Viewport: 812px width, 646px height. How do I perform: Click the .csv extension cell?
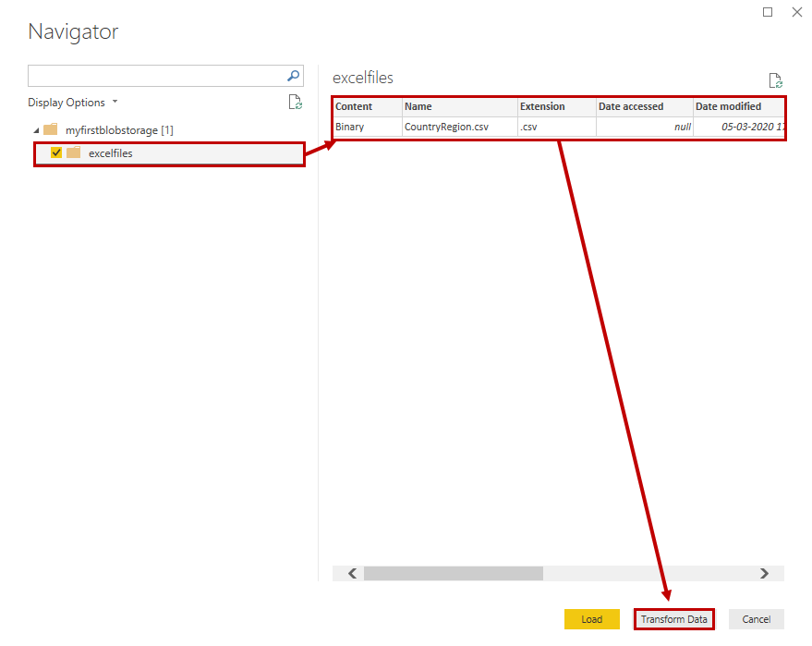pyautogui.click(x=557, y=127)
